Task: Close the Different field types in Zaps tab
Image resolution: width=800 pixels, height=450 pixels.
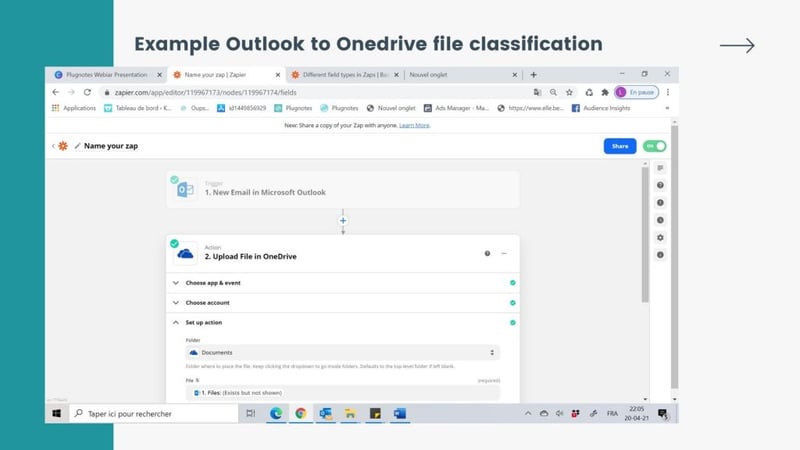Action: tap(396, 74)
